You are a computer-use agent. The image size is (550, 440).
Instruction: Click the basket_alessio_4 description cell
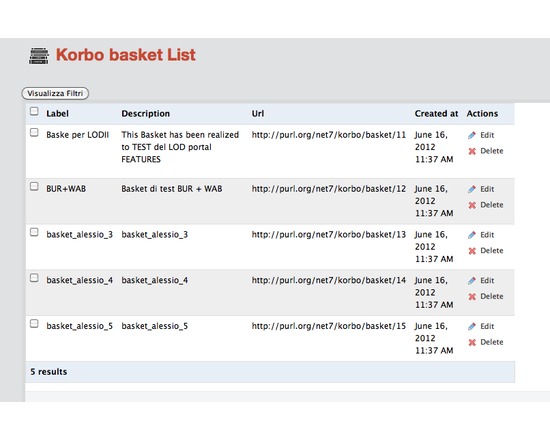click(x=155, y=280)
